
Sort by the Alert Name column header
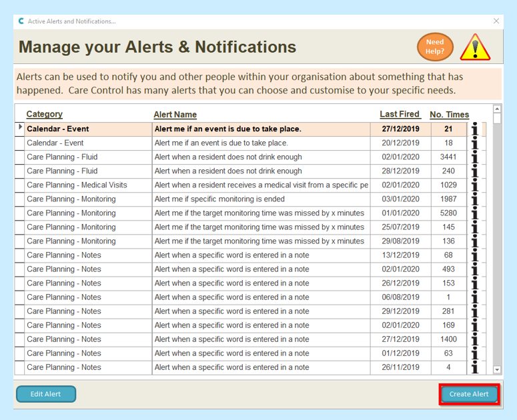pos(175,114)
